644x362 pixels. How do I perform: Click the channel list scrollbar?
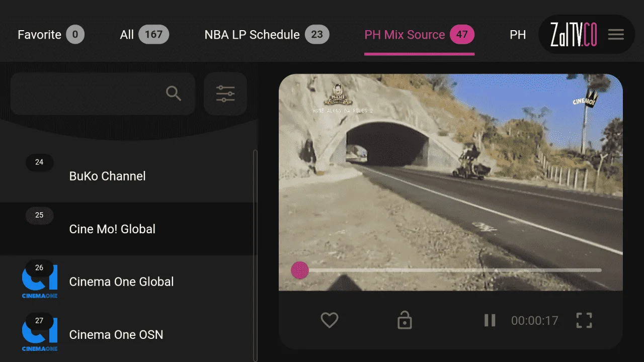[255, 255]
